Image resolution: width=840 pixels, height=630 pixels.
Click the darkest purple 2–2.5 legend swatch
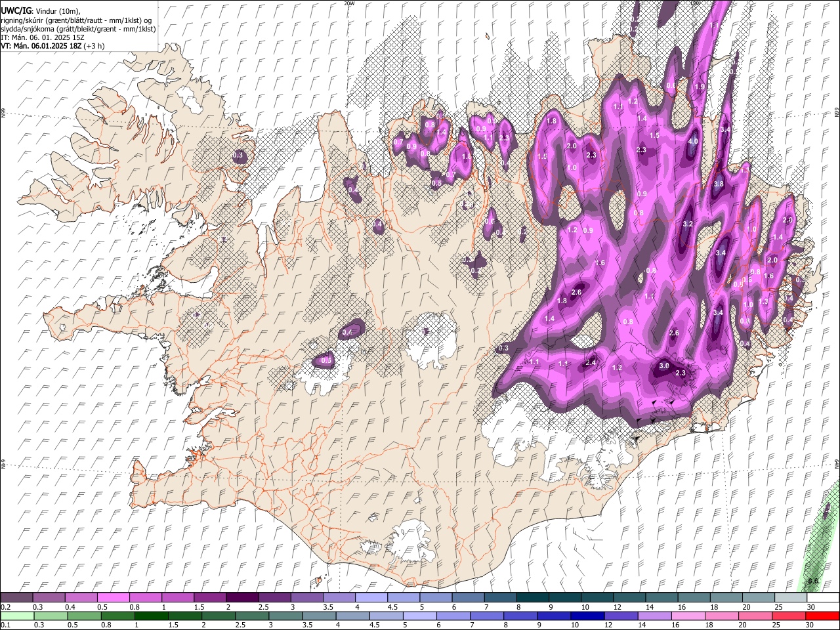pos(242,598)
